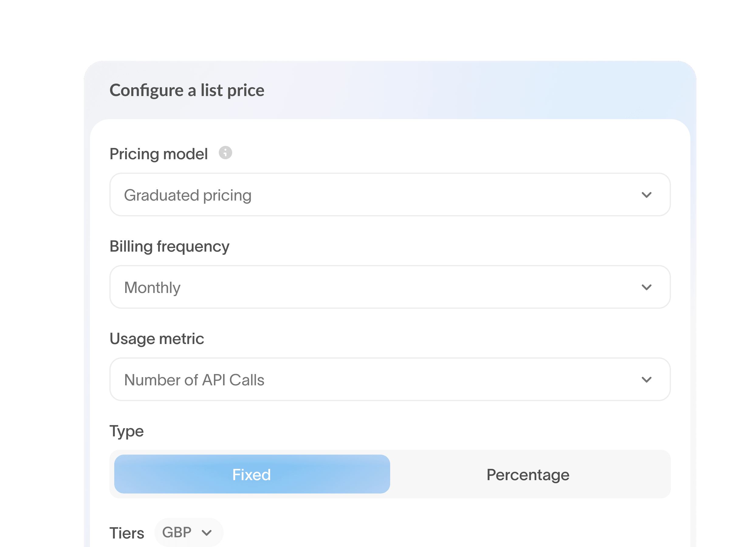Open the GBP currency selector

188,532
